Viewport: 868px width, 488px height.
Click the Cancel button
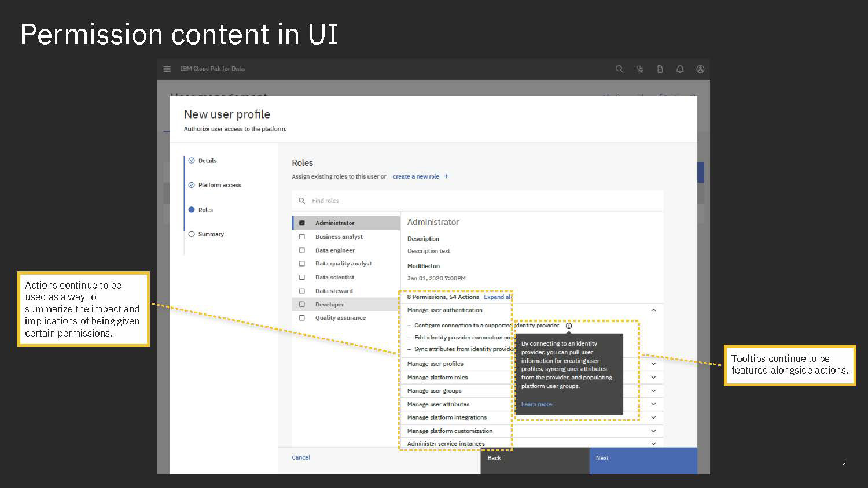tap(301, 457)
